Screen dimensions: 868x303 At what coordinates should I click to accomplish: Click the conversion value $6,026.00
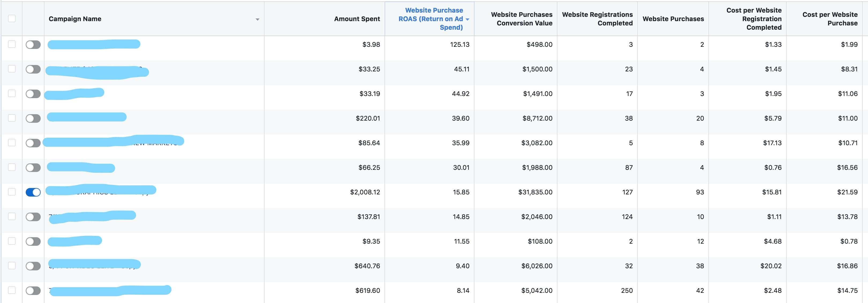pos(537,266)
